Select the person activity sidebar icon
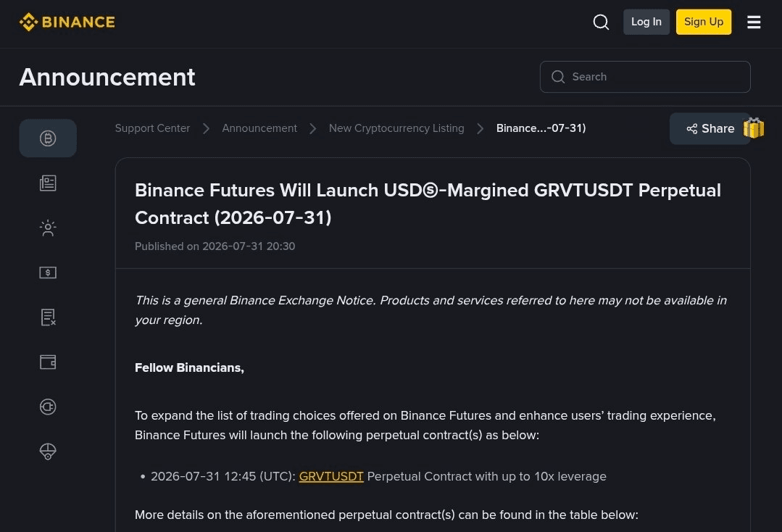The height and width of the screenshot is (532, 782). 48,228
